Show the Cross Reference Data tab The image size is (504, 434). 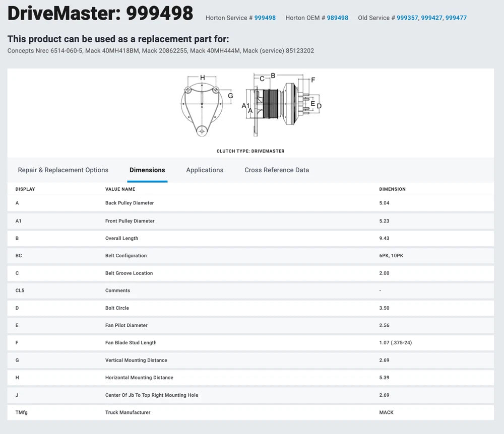point(277,170)
